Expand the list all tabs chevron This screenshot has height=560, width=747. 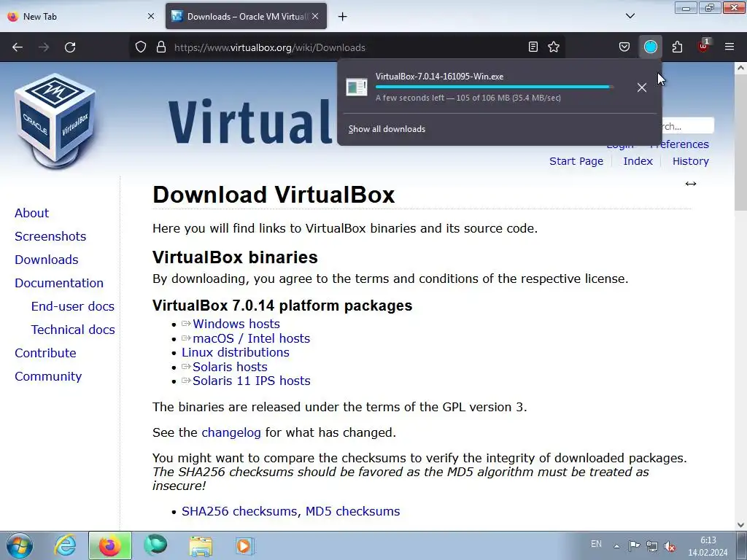630,16
